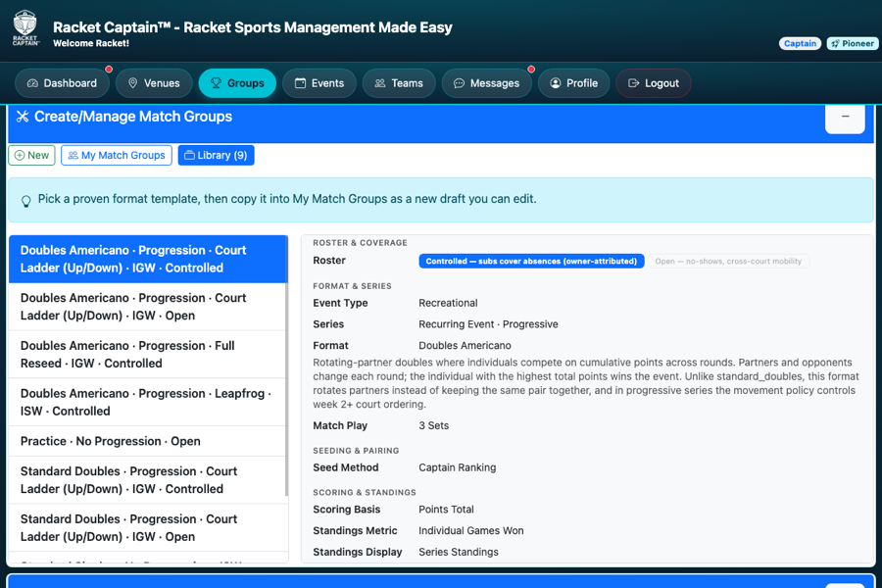Select Open no-shows roster option
Viewport: 882px width, 588px height.
click(x=728, y=261)
